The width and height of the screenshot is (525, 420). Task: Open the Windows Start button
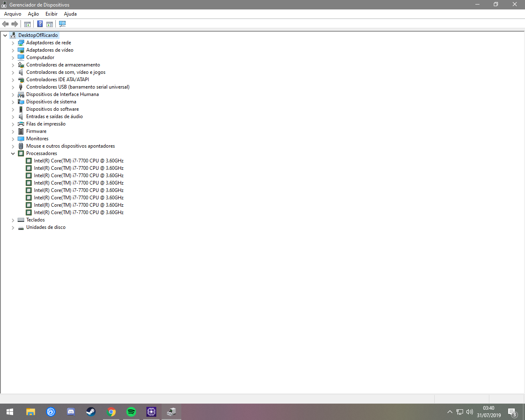(10, 412)
